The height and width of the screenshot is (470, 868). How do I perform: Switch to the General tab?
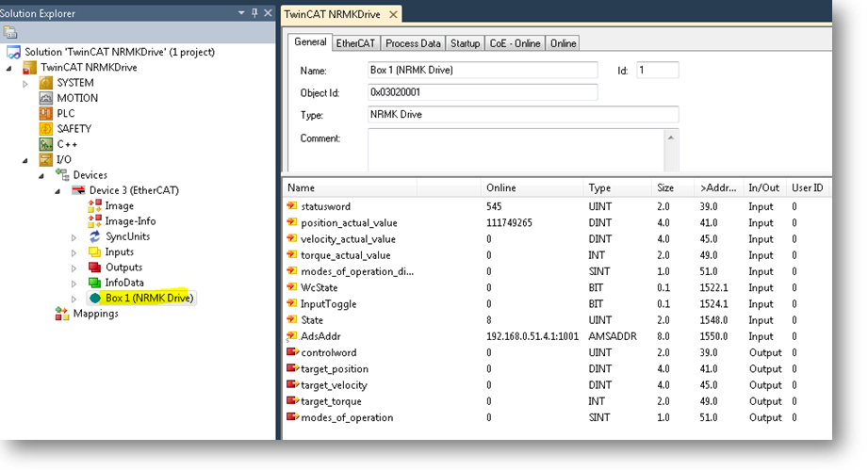click(x=310, y=42)
